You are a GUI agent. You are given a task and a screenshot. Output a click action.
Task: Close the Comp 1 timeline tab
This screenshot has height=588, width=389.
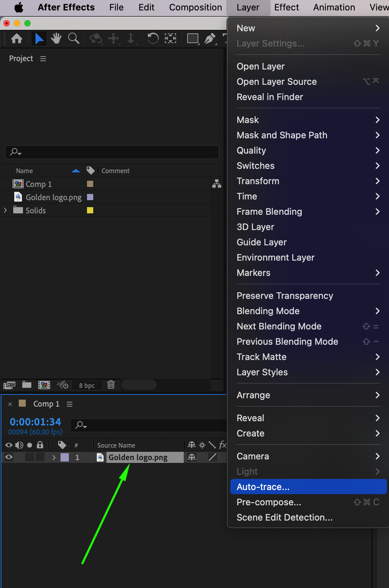(x=10, y=404)
